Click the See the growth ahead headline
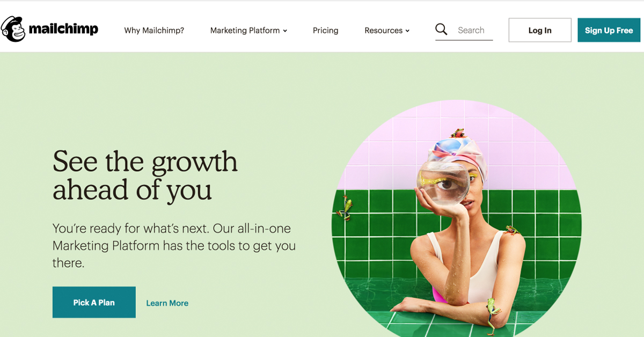 [145, 175]
